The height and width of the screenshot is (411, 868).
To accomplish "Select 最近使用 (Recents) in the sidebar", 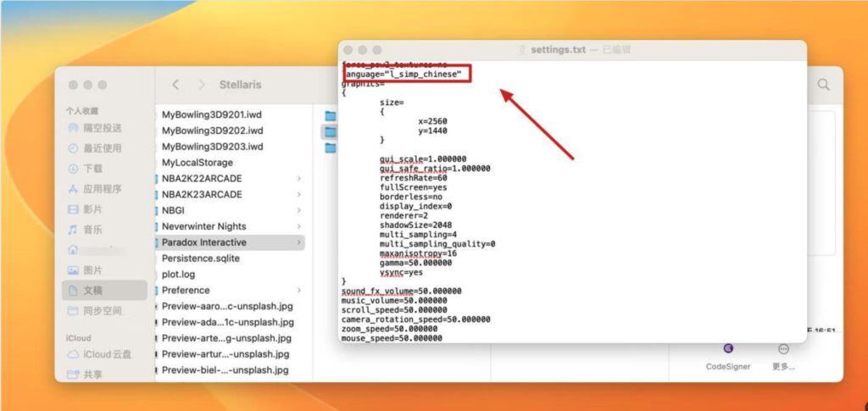I will (103, 148).
